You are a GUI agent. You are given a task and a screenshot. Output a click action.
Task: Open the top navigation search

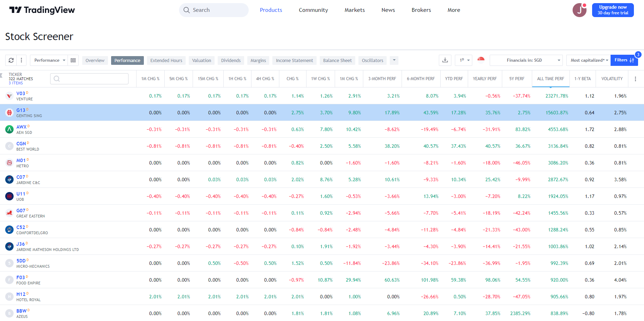214,10
